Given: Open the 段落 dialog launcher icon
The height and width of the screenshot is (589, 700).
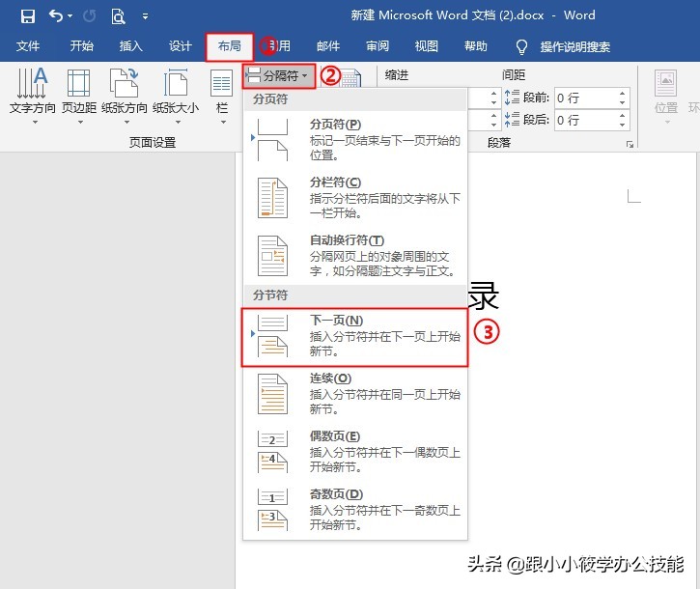Looking at the screenshot, I should click(x=630, y=144).
